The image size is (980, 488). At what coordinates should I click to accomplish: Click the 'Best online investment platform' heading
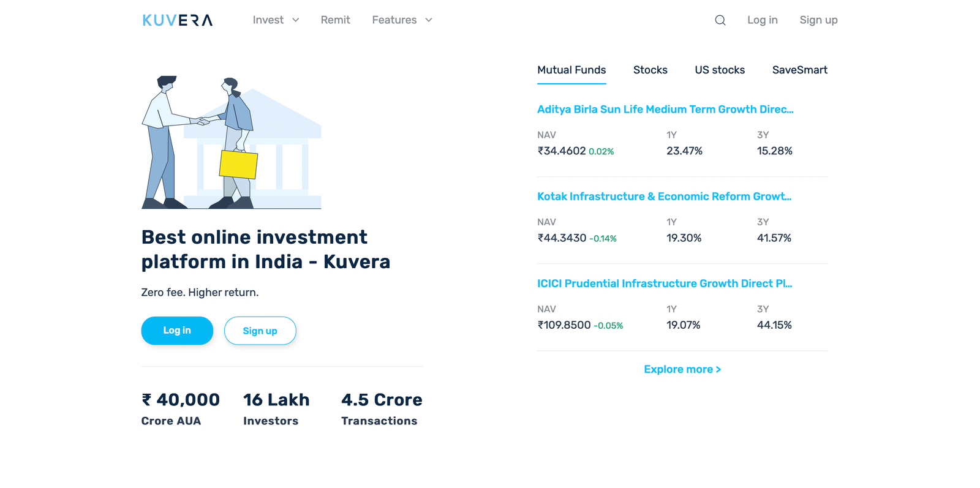click(x=266, y=249)
